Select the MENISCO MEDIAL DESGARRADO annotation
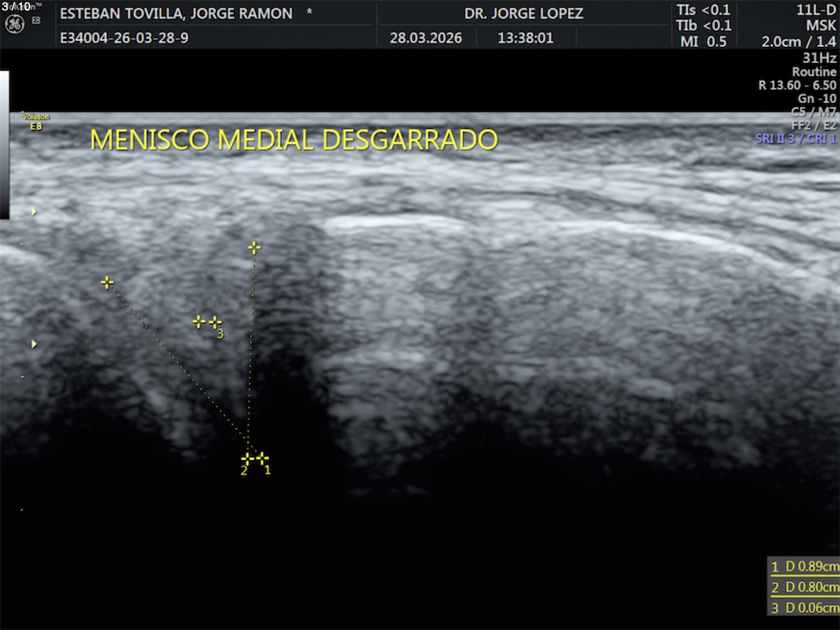 (x=294, y=140)
